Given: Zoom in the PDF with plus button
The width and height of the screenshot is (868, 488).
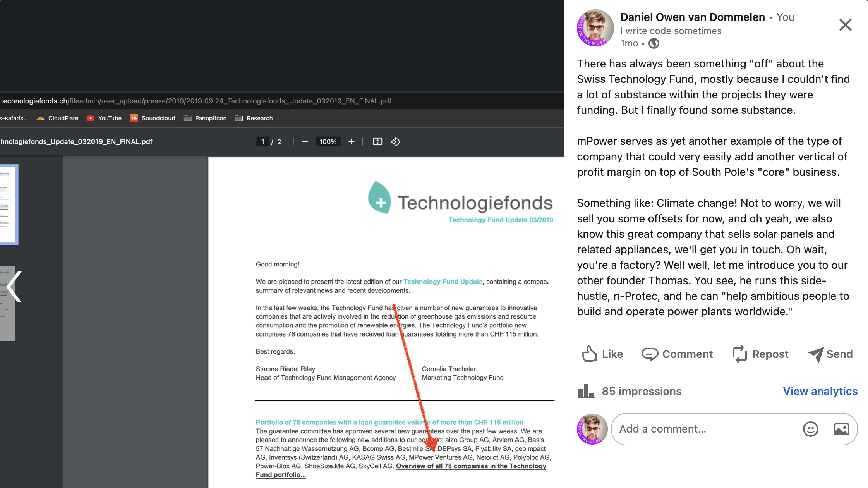Looking at the screenshot, I should pos(351,142).
